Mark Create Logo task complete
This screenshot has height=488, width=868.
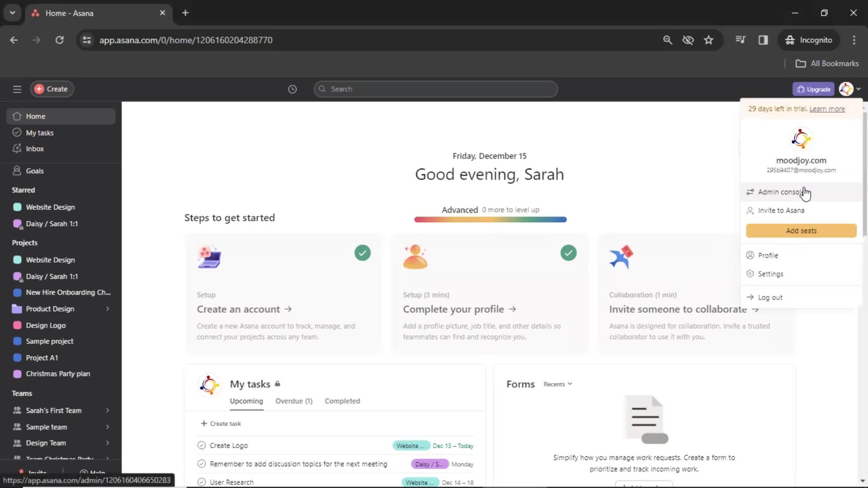(202, 446)
